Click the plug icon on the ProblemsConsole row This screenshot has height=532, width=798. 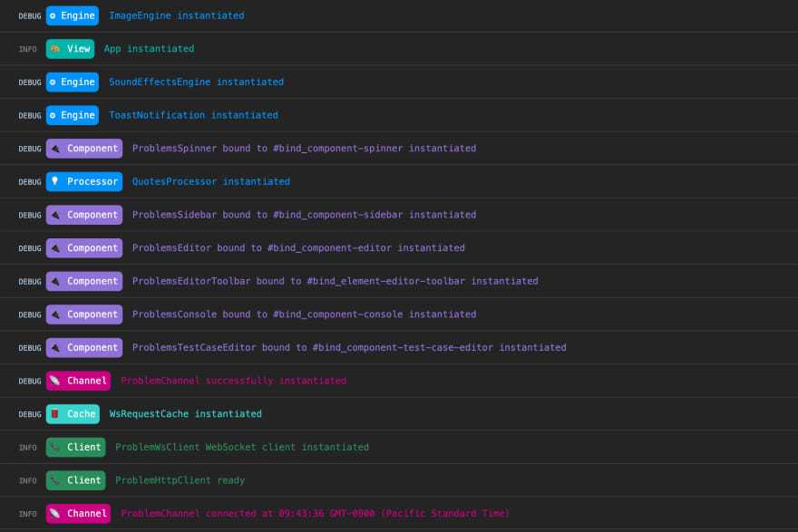click(x=55, y=314)
